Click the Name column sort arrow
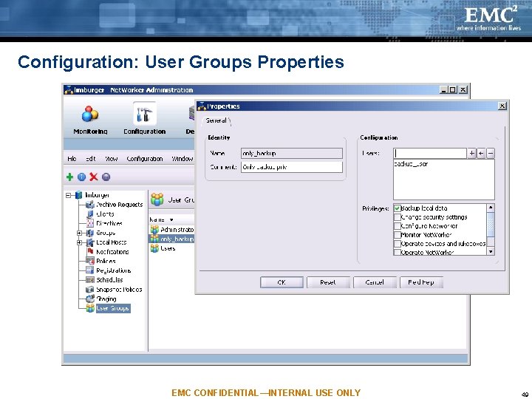The width and height of the screenshot is (532, 399). point(171,220)
